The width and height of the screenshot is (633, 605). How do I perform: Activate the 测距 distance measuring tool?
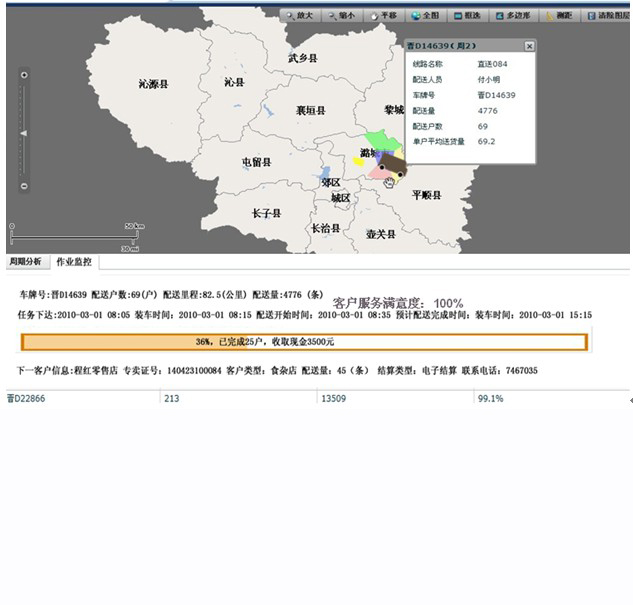pyautogui.click(x=560, y=16)
